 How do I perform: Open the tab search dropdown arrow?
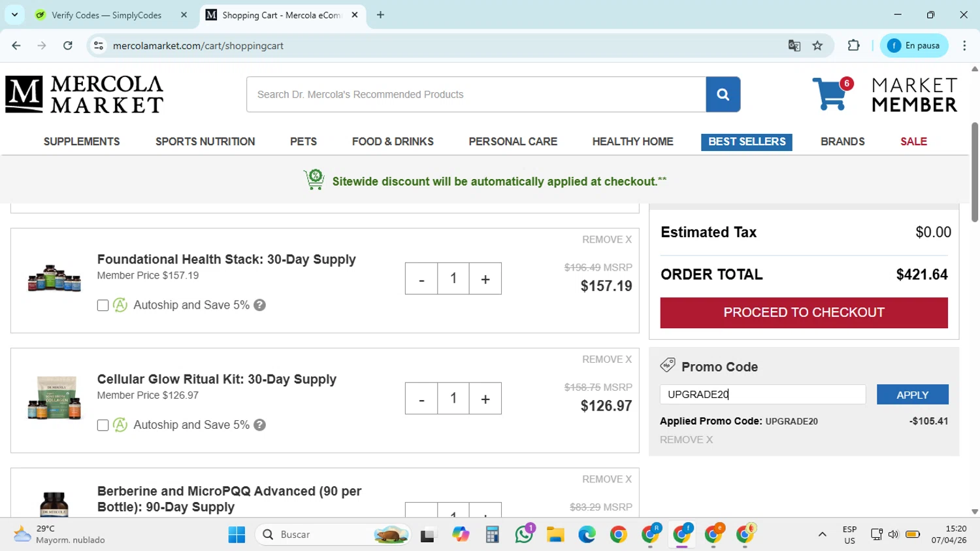pyautogui.click(x=14, y=14)
